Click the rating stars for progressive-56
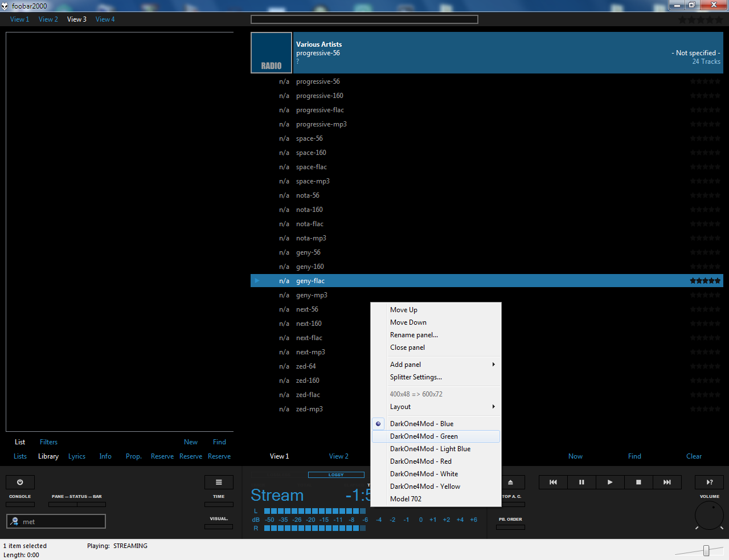Image resolution: width=729 pixels, height=560 pixels. 705,81
